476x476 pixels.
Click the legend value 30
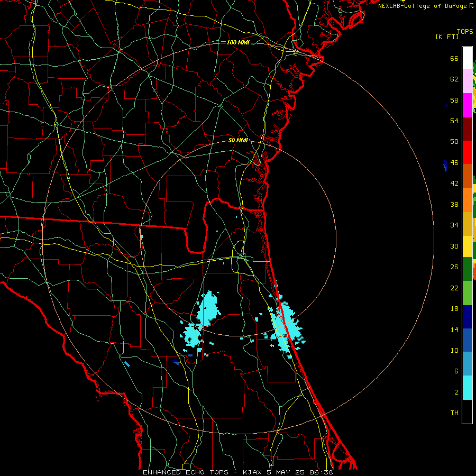pyautogui.click(x=454, y=246)
